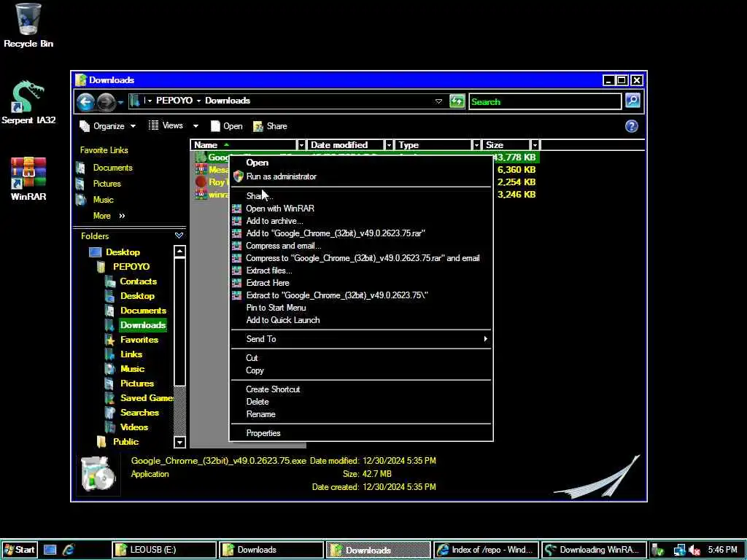Select the WinRAR desktop shortcut
The width and height of the screenshot is (747, 560).
pos(28,179)
